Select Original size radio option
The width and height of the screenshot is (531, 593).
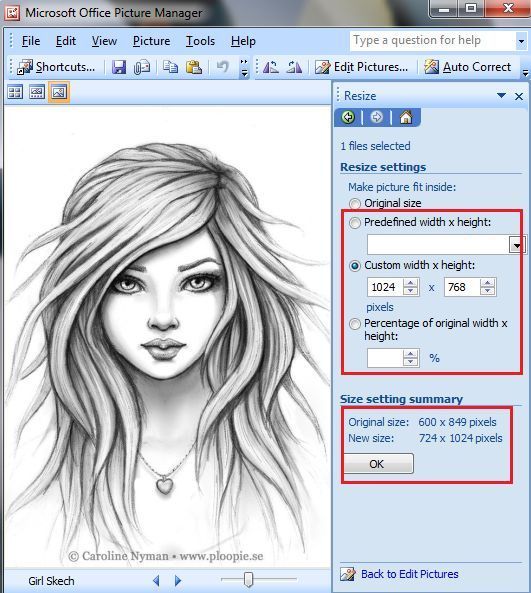tap(354, 204)
